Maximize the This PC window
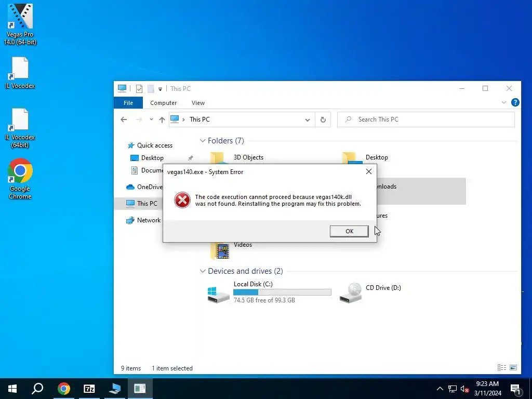This screenshot has height=399, width=532. [485, 88]
